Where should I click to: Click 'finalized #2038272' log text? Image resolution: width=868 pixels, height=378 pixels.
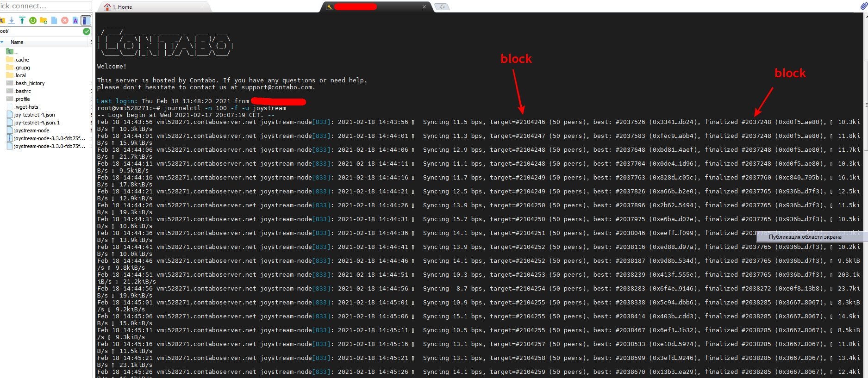pyautogui.click(x=738, y=289)
